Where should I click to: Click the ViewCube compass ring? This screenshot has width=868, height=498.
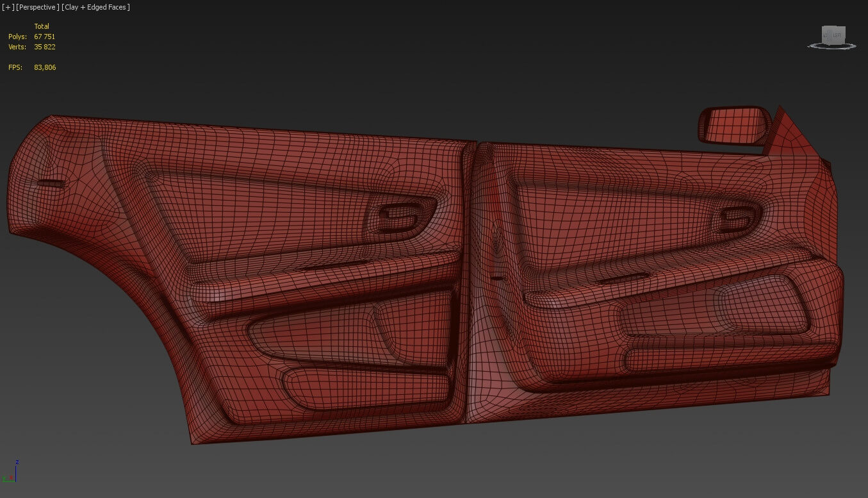click(x=831, y=46)
